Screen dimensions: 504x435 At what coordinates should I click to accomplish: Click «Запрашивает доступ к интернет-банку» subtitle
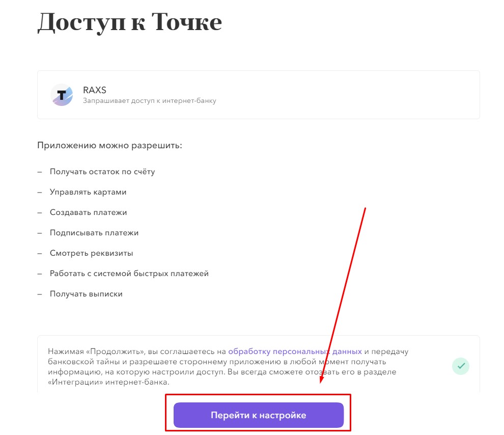click(149, 101)
